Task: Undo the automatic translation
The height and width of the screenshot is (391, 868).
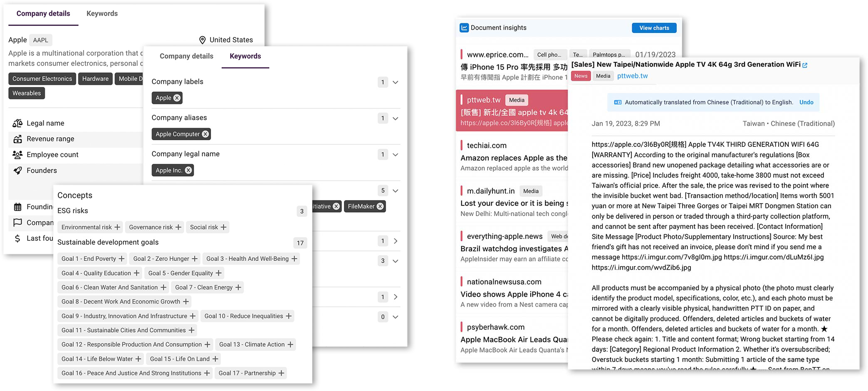Action: 806,102
